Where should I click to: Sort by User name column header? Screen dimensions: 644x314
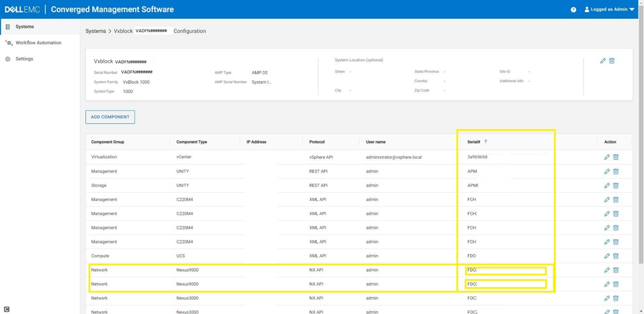point(376,142)
